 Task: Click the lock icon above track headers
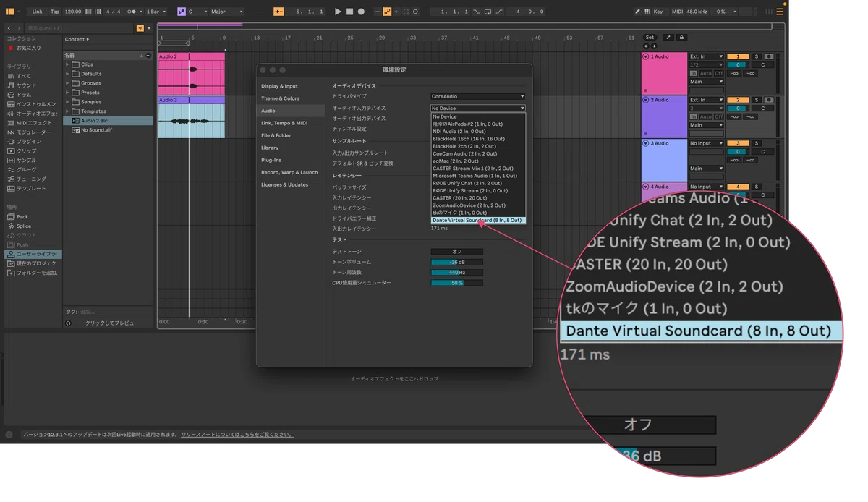pyautogui.click(x=681, y=38)
